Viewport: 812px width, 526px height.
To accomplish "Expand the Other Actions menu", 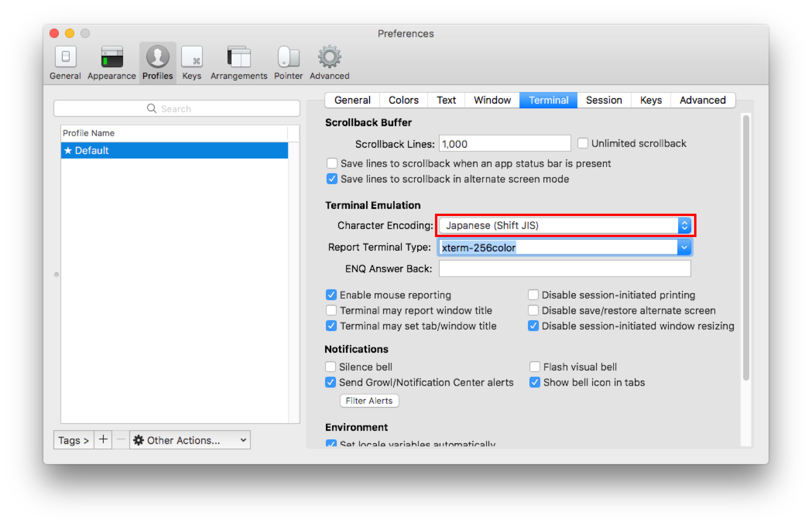I will click(189, 440).
